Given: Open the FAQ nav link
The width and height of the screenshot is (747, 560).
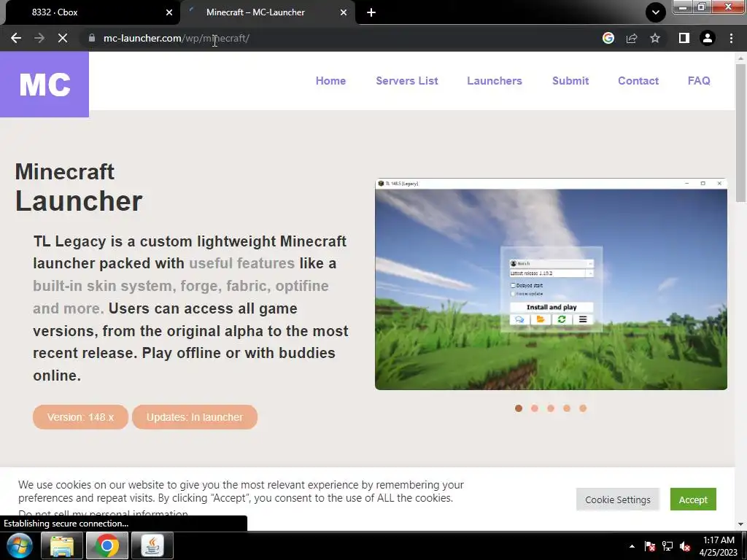Looking at the screenshot, I should [699, 81].
